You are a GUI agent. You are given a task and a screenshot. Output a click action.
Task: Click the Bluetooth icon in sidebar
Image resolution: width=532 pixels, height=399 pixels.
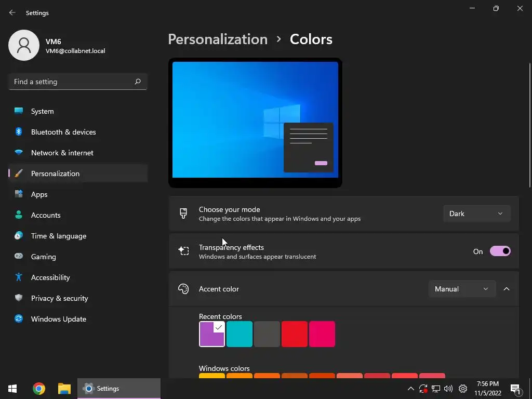19,131
